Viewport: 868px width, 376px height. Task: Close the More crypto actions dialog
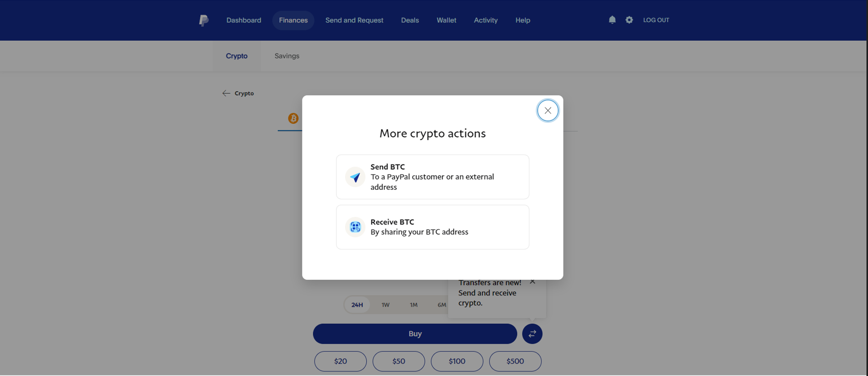(547, 110)
